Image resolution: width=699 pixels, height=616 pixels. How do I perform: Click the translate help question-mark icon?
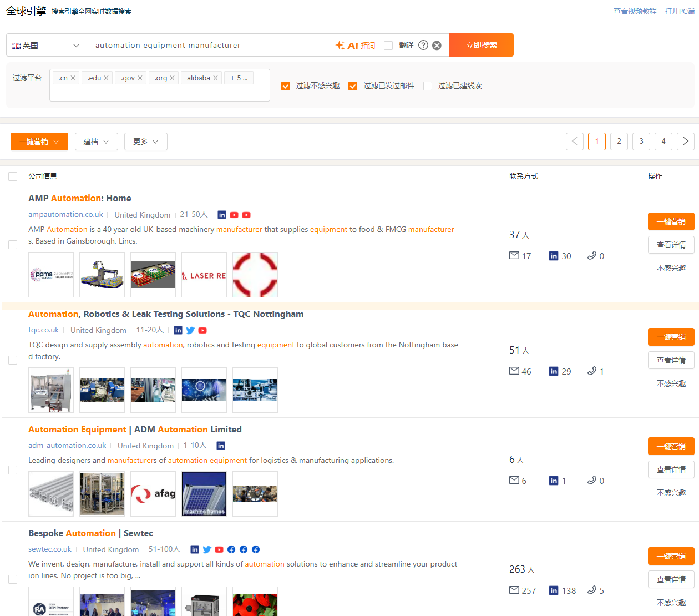(423, 45)
